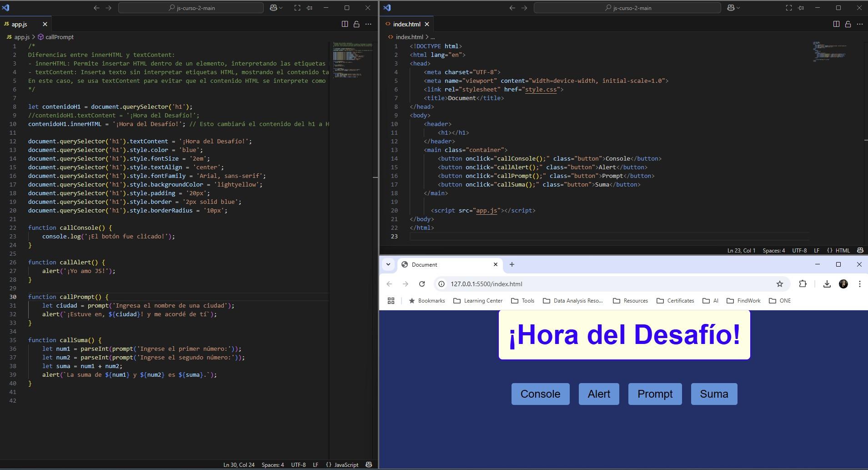Go forward arrow in app.js window title bar
Image resolution: width=868 pixels, height=470 pixels.
tap(108, 8)
